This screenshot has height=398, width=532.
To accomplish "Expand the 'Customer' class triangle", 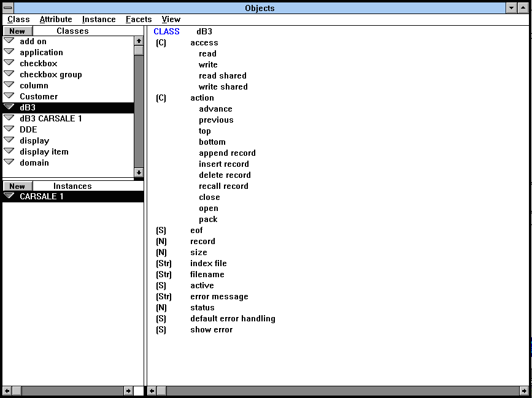I will [x=9, y=96].
